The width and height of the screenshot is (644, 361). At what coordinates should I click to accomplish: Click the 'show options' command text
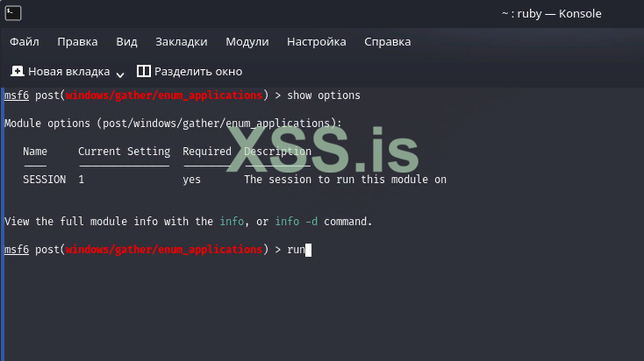(x=324, y=96)
